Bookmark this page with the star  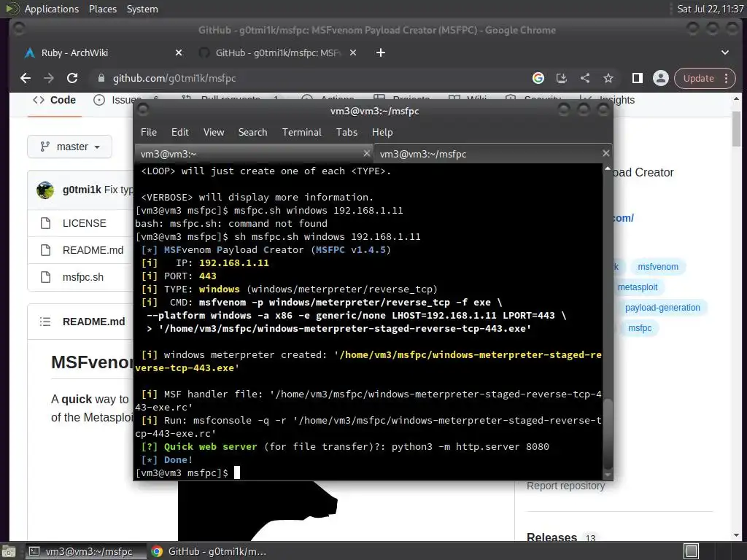pos(608,78)
